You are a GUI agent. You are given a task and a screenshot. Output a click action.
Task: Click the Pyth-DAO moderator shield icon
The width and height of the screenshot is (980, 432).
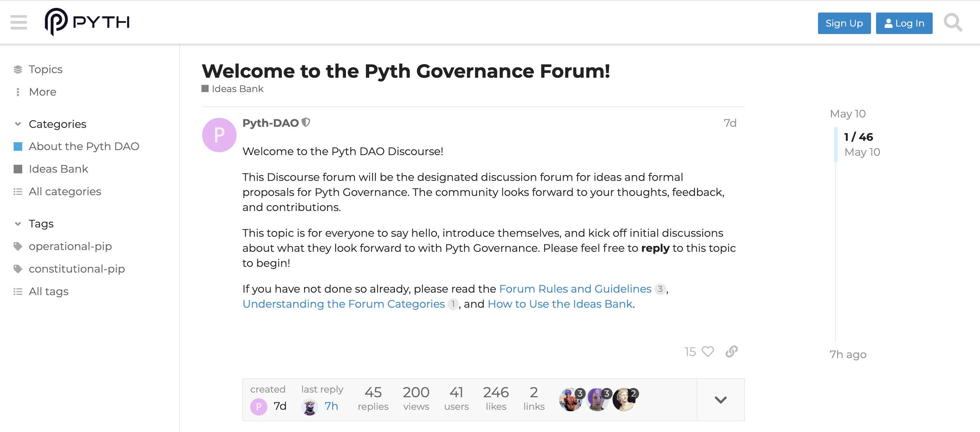click(x=306, y=123)
